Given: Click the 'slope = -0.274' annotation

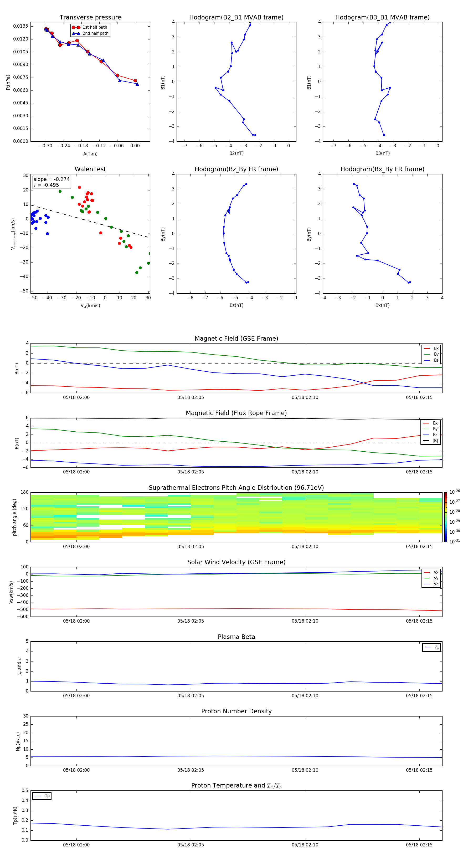Looking at the screenshot, I should (x=52, y=179).
